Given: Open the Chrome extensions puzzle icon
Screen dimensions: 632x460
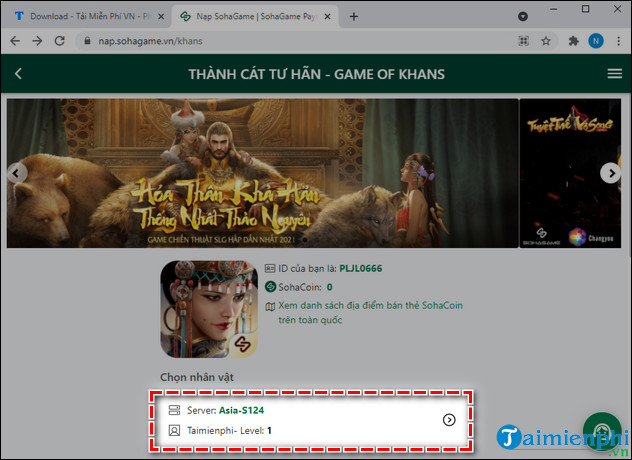Looking at the screenshot, I should pos(573,41).
